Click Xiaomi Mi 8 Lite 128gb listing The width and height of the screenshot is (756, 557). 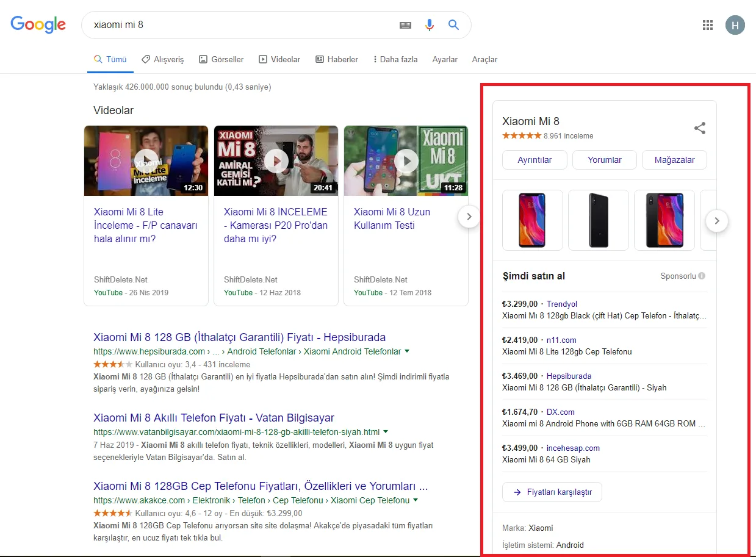(567, 351)
